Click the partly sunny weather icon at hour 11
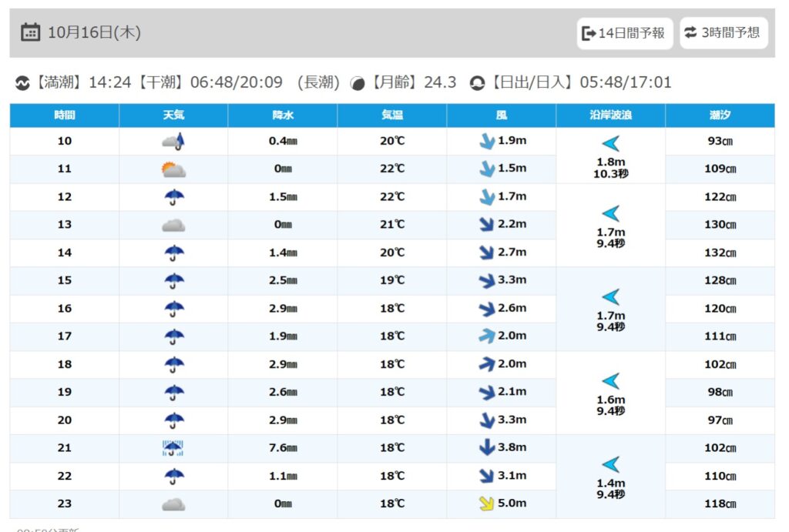 coord(173,169)
